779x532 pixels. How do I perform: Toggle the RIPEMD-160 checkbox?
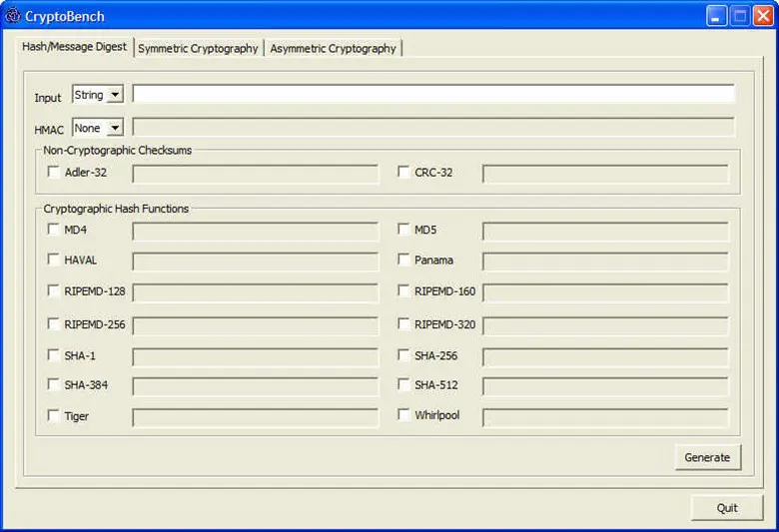tap(404, 290)
